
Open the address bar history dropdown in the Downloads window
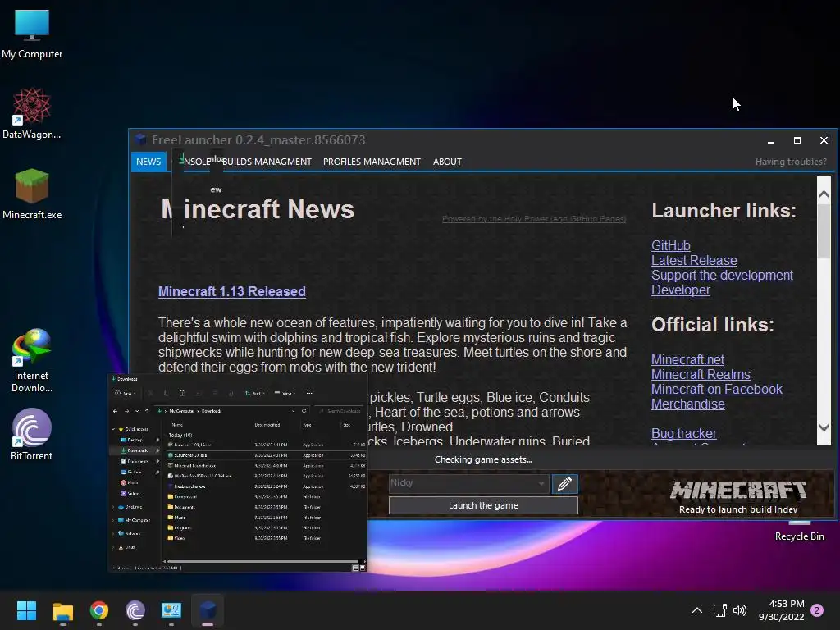click(293, 411)
